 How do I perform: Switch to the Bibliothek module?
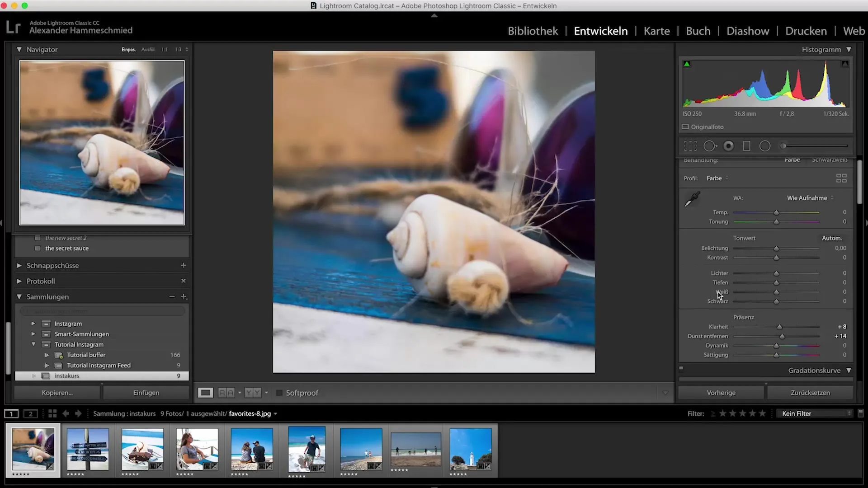tap(533, 31)
